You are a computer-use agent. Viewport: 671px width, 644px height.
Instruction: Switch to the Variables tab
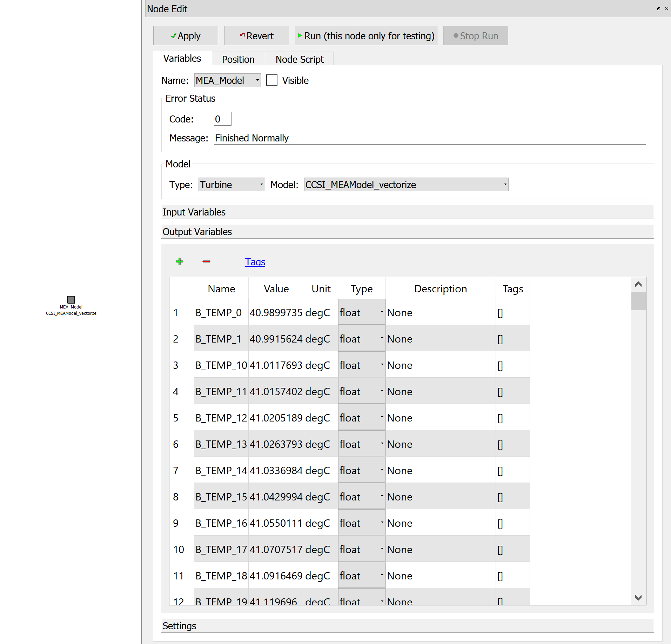point(182,59)
